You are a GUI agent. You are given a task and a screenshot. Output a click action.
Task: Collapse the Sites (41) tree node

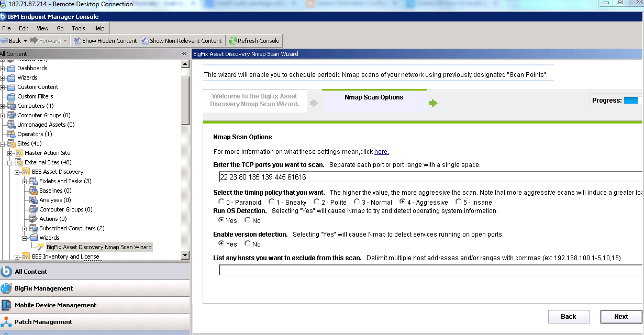click(3, 143)
